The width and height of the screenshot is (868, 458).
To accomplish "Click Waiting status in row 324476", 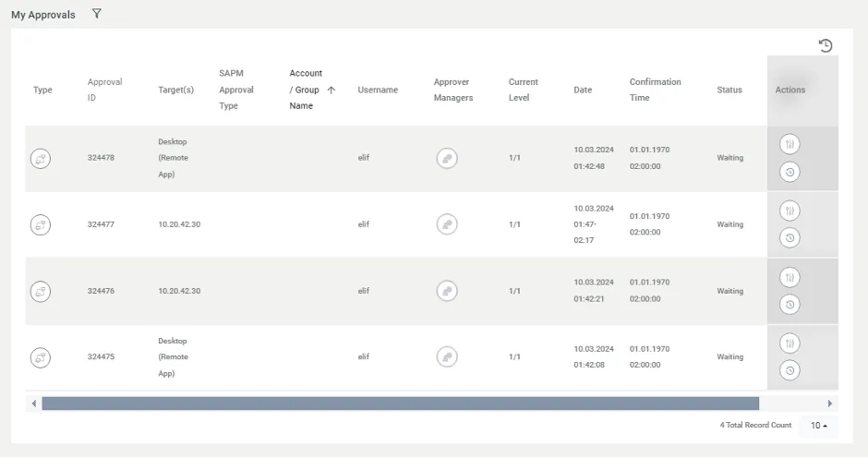I will [x=730, y=291].
